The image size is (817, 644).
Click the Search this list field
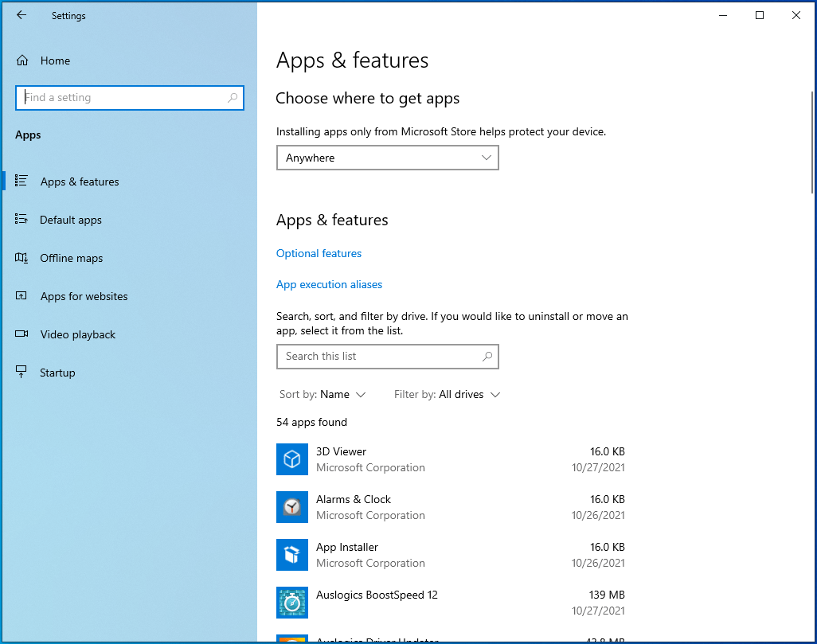(378, 357)
